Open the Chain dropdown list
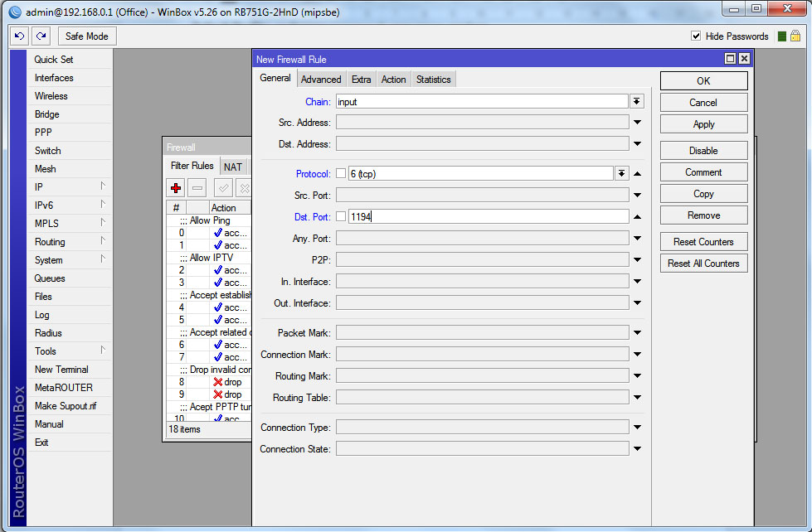This screenshot has height=532, width=812. click(636, 101)
